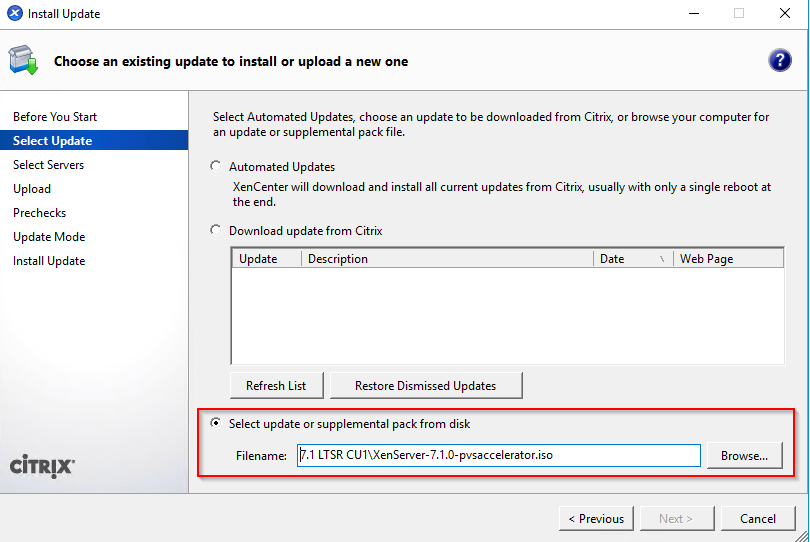The height and width of the screenshot is (542, 810).
Task: Open the Update Mode step
Action: (49, 237)
